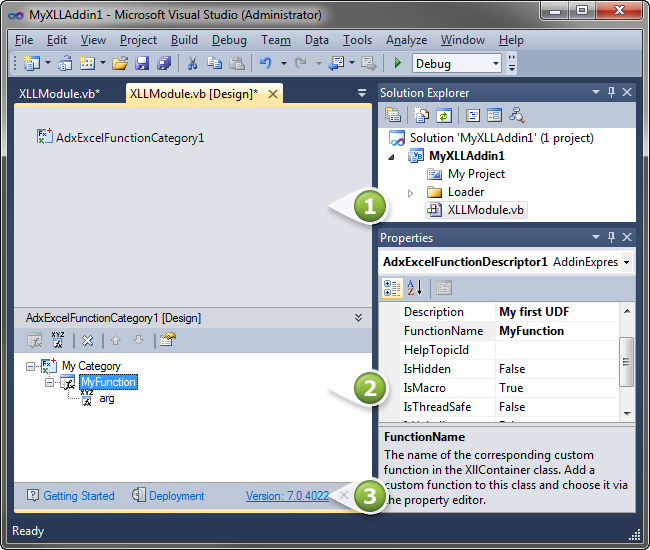The height and width of the screenshot is (550, 650).
Task: Open the document tabs list dropdown
Action: [x=361, y=93]
